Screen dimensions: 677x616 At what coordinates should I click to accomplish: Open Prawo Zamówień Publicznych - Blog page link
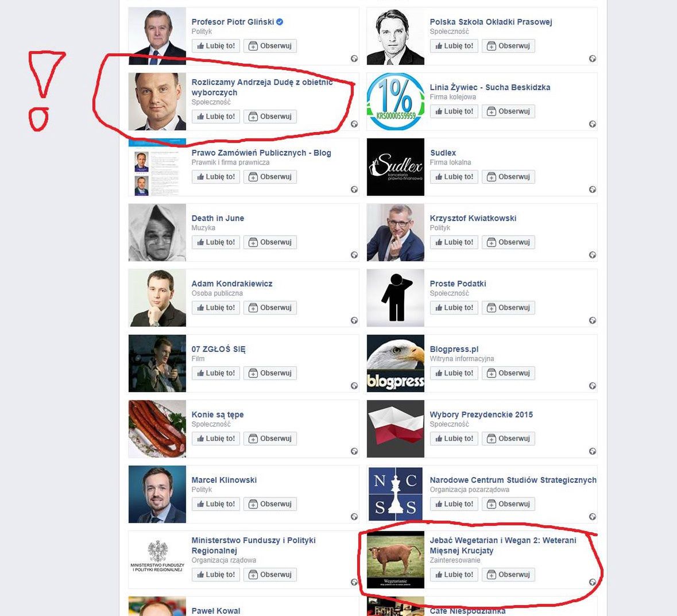(x=261, y=153)
